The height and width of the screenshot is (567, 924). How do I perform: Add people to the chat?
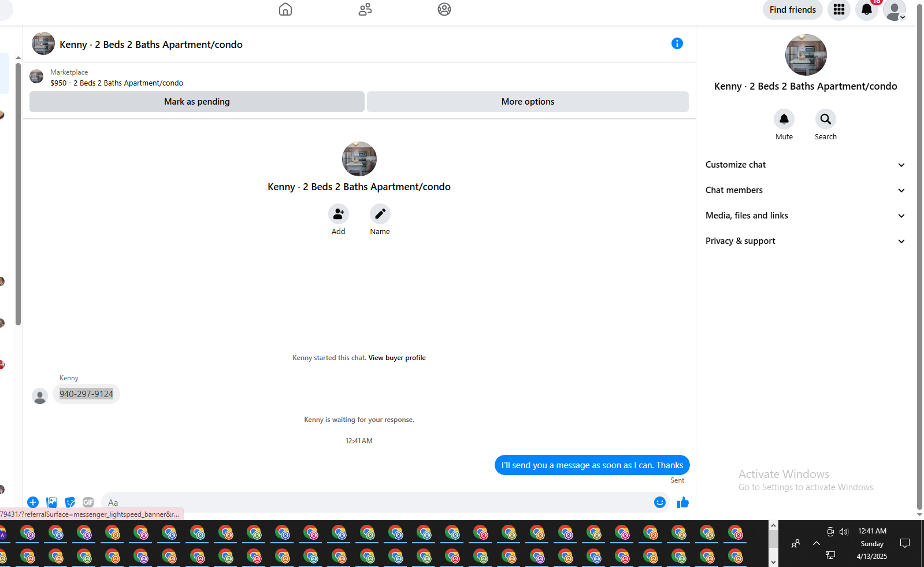point(339,214)
